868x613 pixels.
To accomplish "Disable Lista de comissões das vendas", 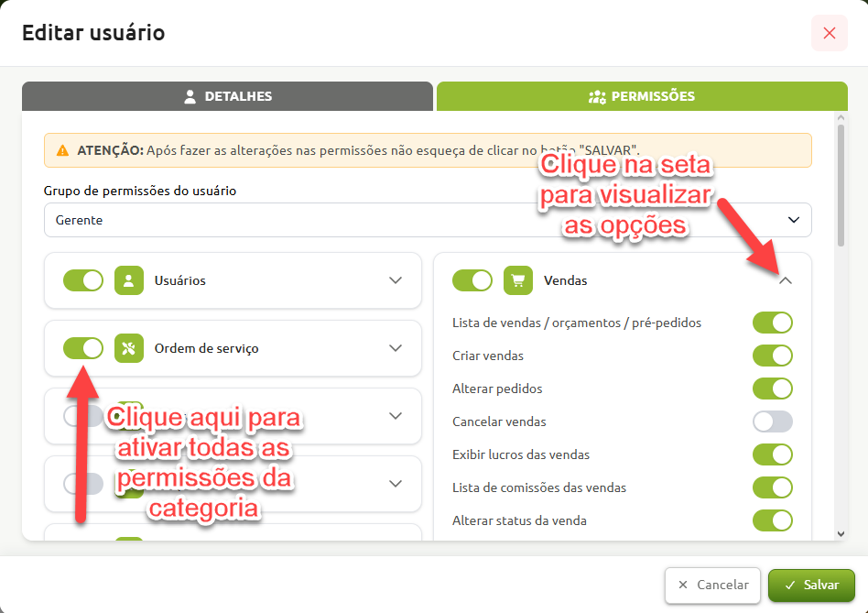I will pyautogui.click(x=772, y=487).
